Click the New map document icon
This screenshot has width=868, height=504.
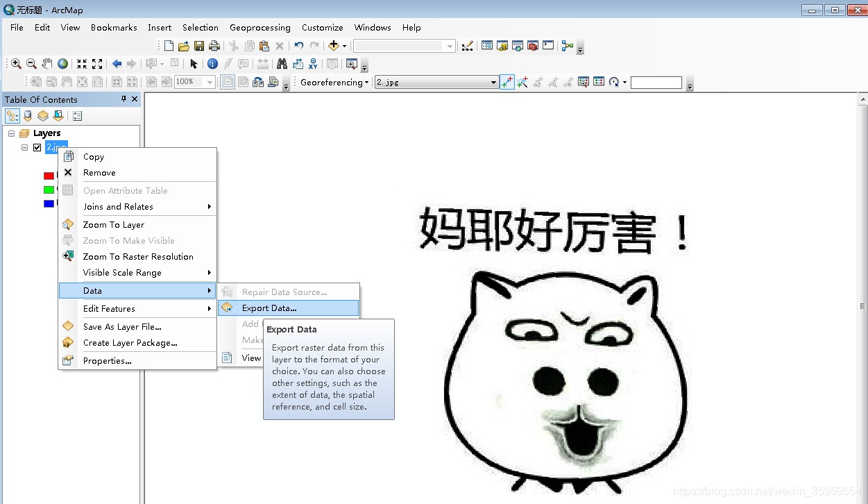[169, 46]
